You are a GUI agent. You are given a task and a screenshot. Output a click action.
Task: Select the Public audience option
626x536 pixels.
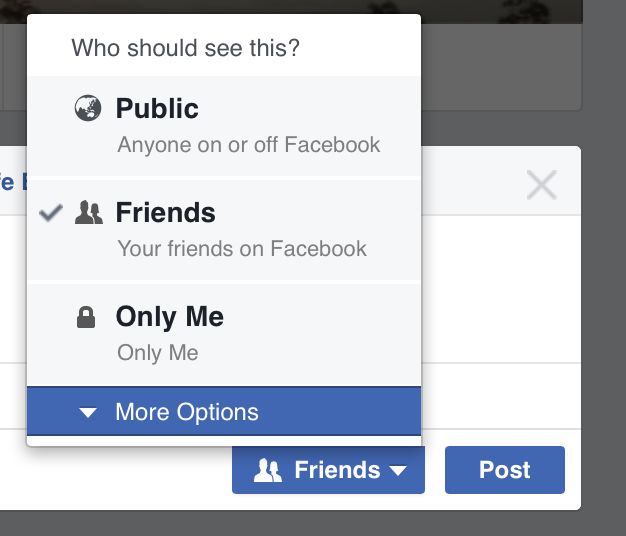(x=224, y=126)
